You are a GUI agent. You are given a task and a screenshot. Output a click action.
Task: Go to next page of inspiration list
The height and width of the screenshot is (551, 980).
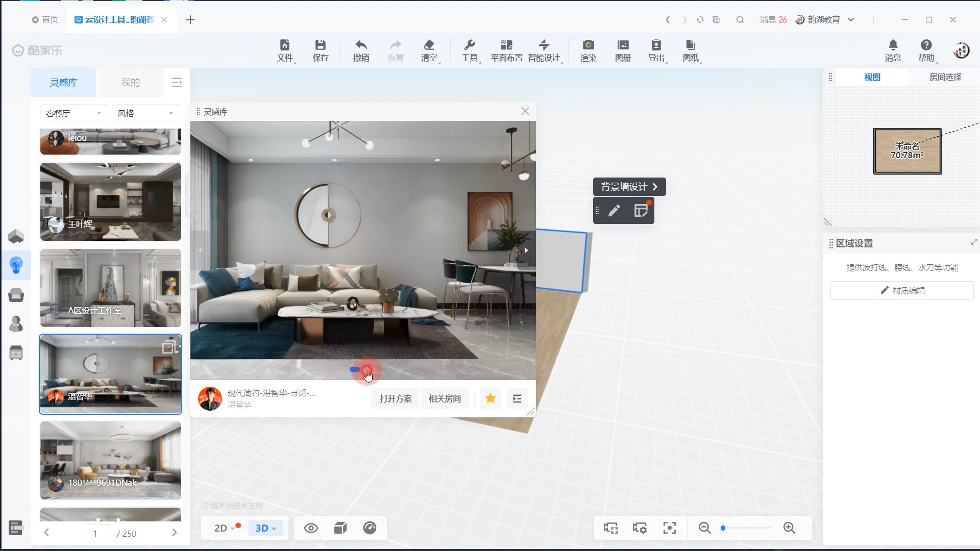(x=174, y=533)
